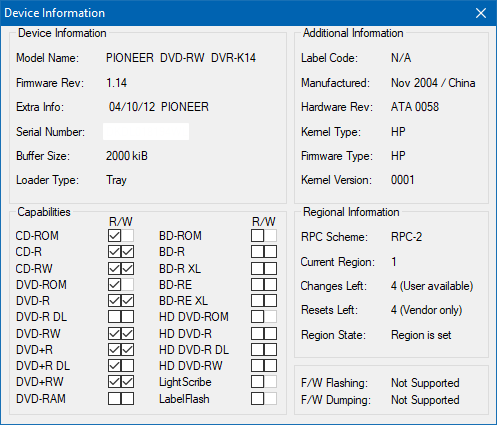Toggle the HD DVD-ROM read checkbox
The width and height of the screenshot is (497, 425).
[x=257, y=317]
